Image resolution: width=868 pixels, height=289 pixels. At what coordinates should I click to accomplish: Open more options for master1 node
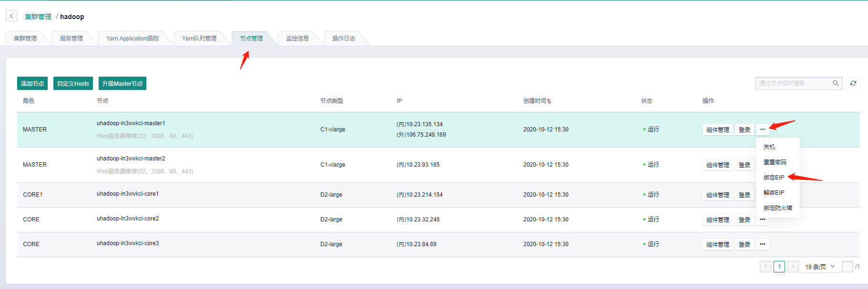(x=763, y=130)
